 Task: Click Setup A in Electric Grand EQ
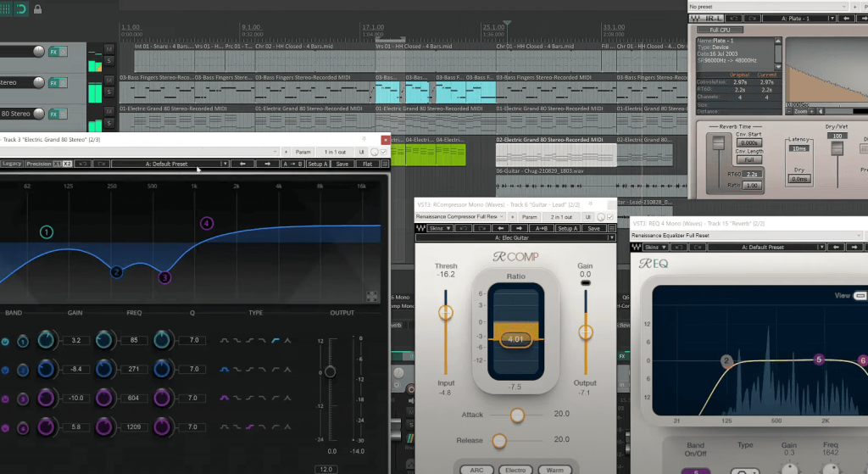[318, 164]
